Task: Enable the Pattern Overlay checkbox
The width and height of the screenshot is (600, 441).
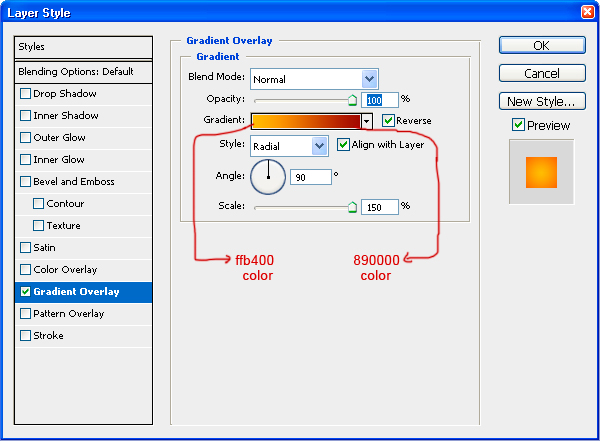Action: click(25, 314)
